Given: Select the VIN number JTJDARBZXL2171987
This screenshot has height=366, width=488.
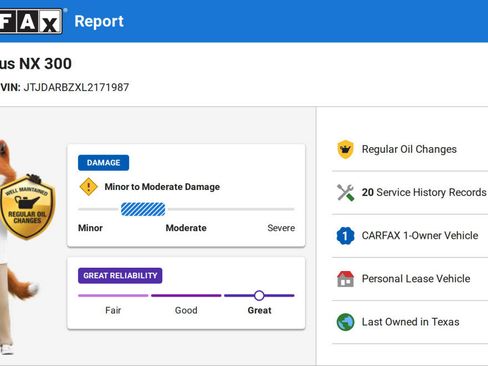Looking at the screenshot, I should click(76, 87).
